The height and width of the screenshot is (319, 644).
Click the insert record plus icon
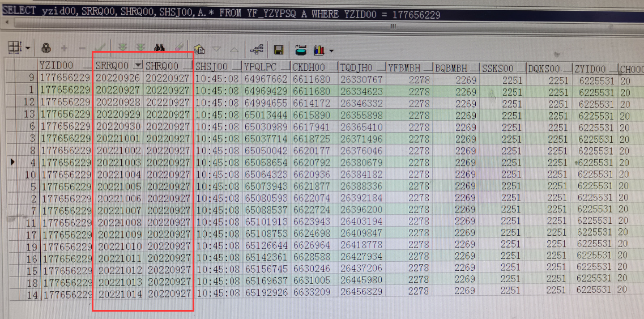64,49
